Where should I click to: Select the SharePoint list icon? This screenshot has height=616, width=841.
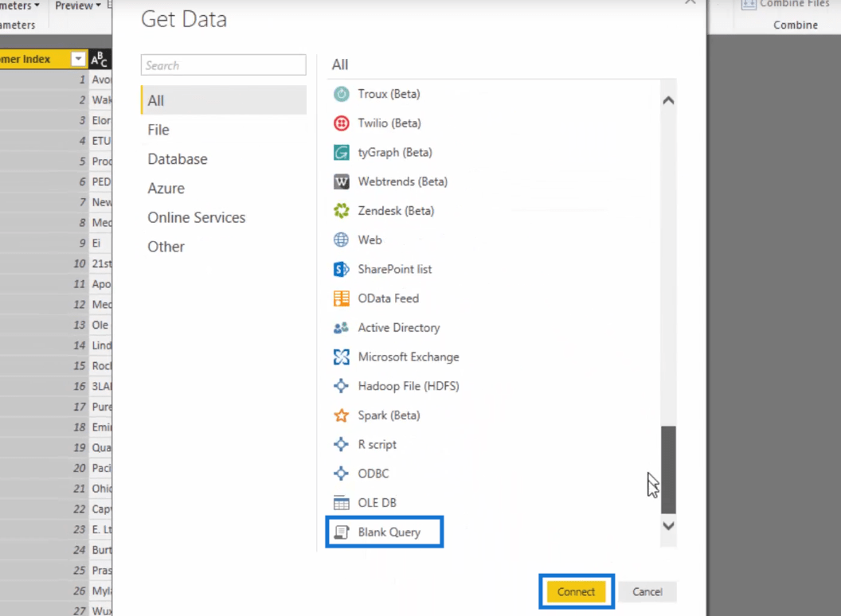click(x=341, y=269)
